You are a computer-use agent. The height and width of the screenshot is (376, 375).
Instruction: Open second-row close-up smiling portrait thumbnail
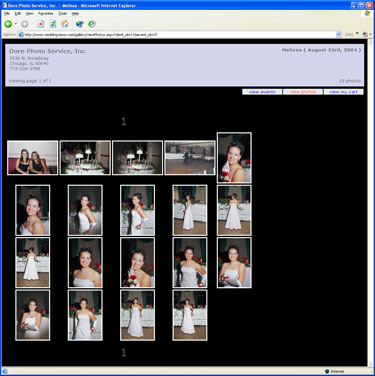pyautogui.click(x=32, y=210)
